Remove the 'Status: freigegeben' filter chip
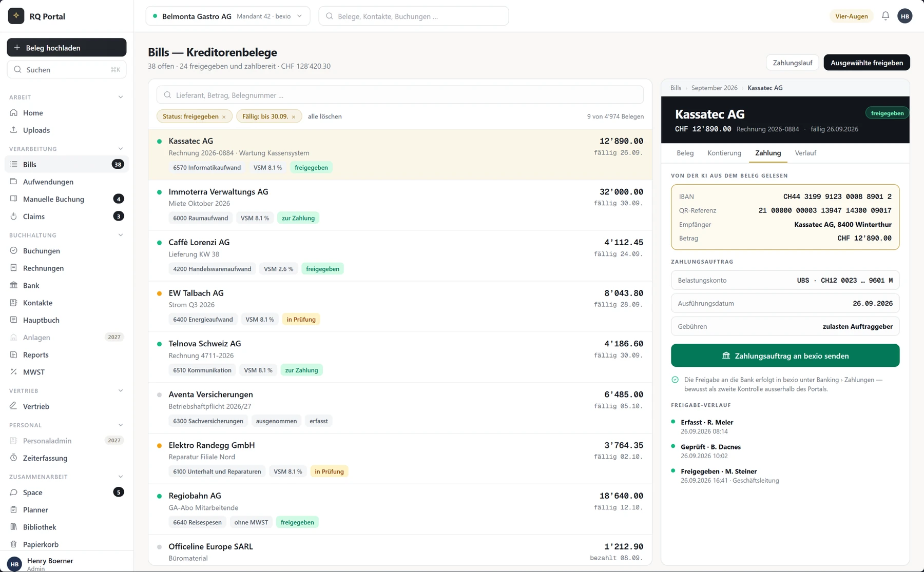The height and width of the screenshot is (572, 924). click(x=224, y=117)
